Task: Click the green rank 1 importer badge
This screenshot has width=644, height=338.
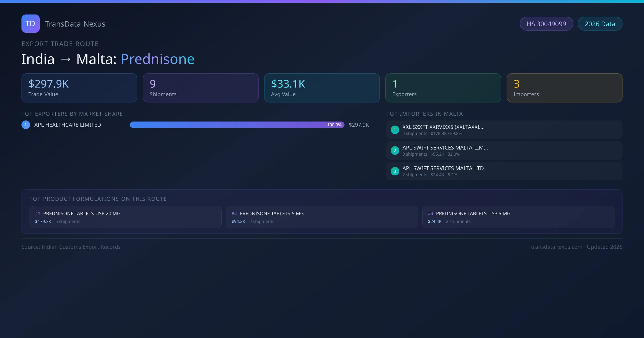Action: click(395, 130)
